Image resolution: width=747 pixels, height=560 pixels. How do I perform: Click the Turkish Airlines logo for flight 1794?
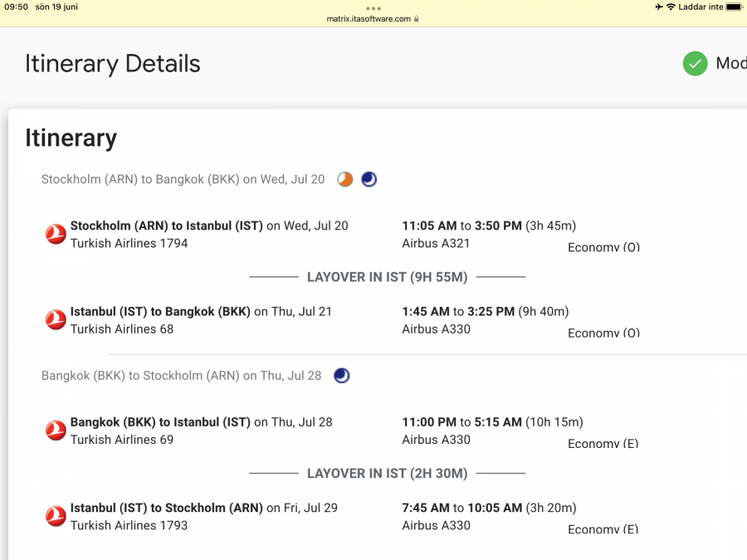coord(56,235)
